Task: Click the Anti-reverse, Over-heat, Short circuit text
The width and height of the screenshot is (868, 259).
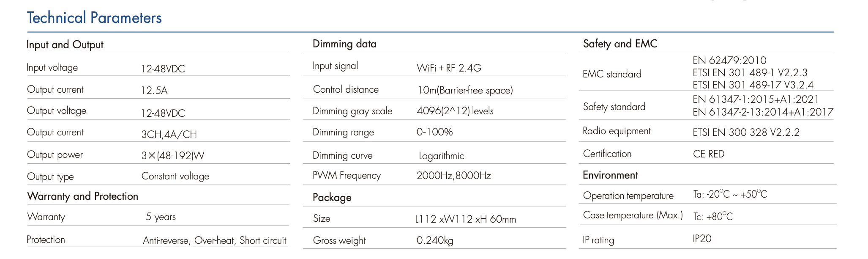Action: (x=215, y=241)
